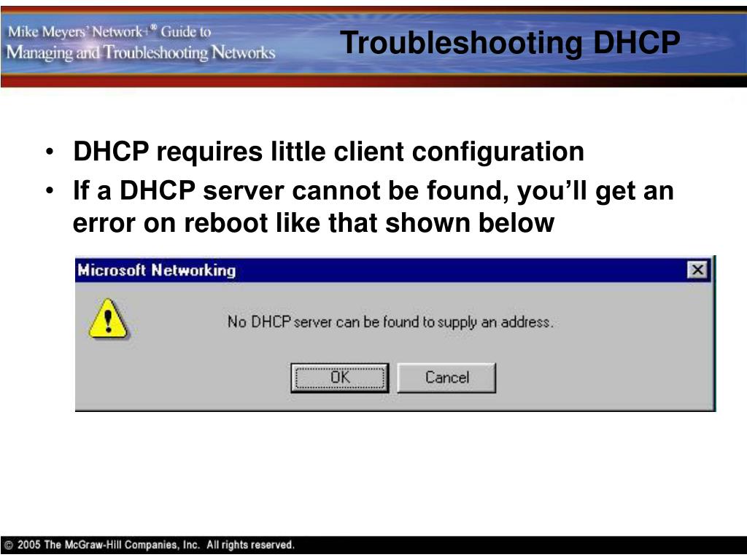Click Cancel in the DHCP error dialog
Screen dimensions: 747x560
point(446,378)
